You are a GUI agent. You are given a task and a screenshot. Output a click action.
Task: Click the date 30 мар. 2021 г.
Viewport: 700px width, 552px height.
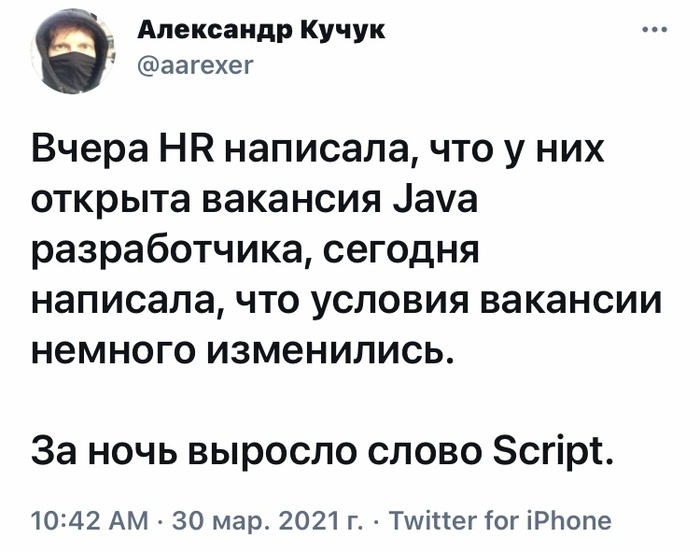pyautogui.click(x=249, y=520)
